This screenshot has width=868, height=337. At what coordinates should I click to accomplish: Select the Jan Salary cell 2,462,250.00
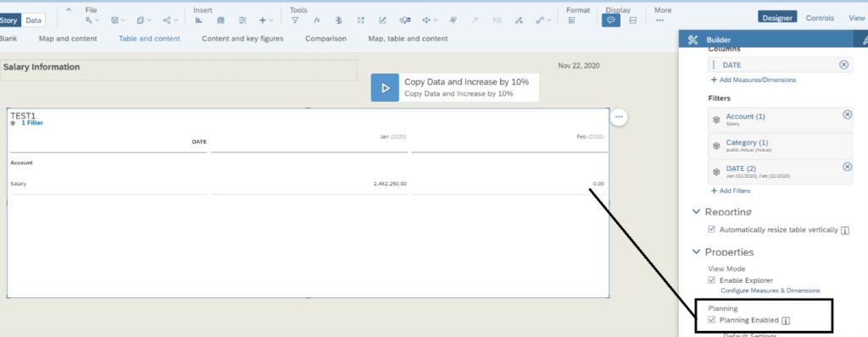click(x=390, y=184)
